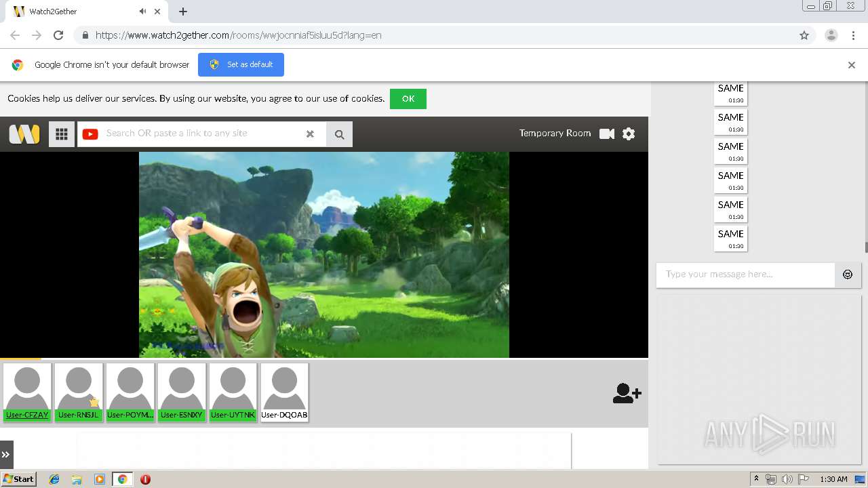The height and width of the screenshot is (488, 868).
Task: Open a new browser tab
Action: pyautogui.click(x=183, y=12)
